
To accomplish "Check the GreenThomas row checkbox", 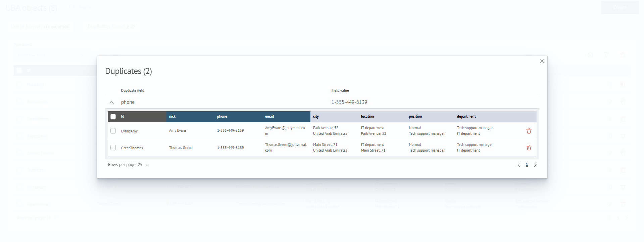I will tap(113, 148).
